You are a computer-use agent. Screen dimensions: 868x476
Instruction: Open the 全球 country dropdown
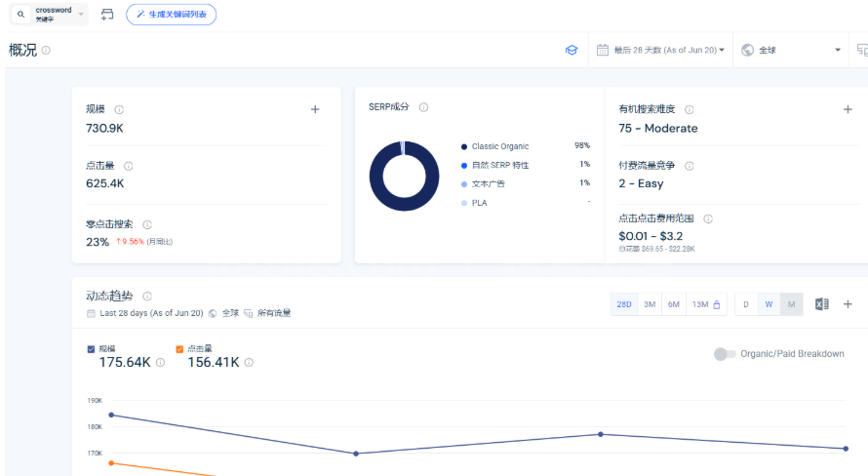coord(791,51)
